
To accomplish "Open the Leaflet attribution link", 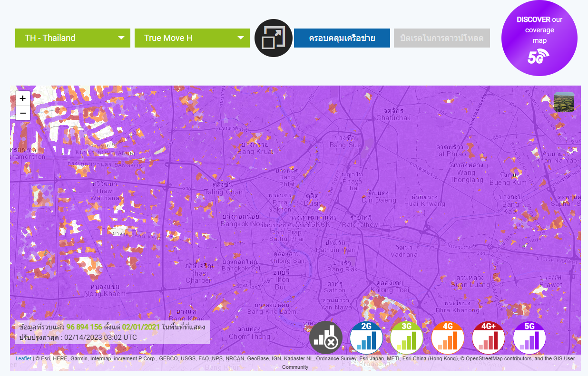I will coord(23,358).
